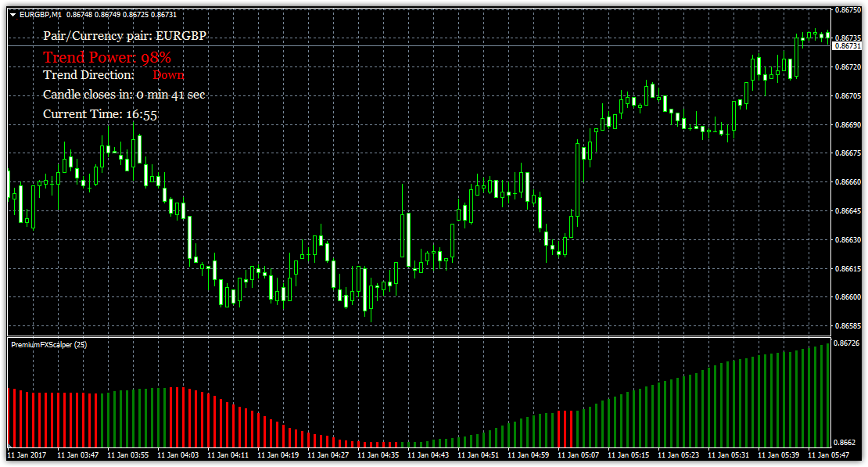Click the red Trend Power 98% text
The width and height of the screenshot is (868, 467).
point(107,56)
